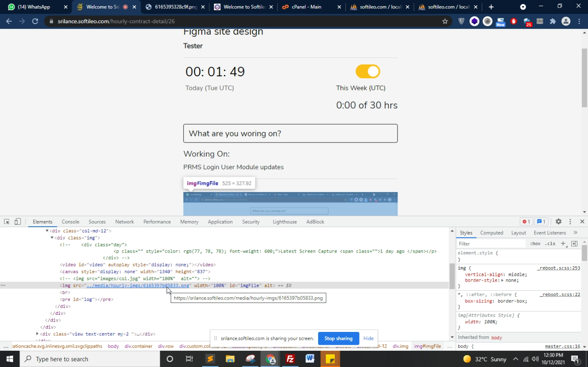This screenshot has width=588, height=367.
Task: Click the "What are you woring on?" field
Action: click(290, 133)
